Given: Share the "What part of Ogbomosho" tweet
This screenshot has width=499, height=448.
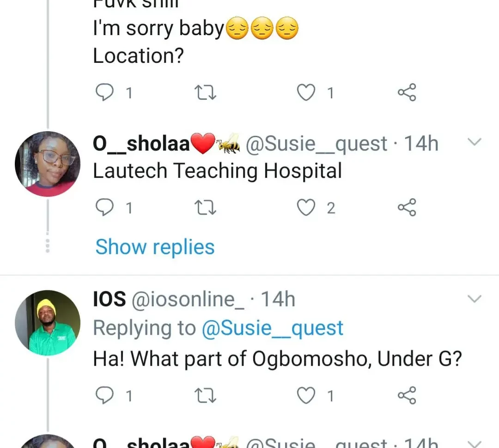Looking at the screenshot, I should (407, 395).
